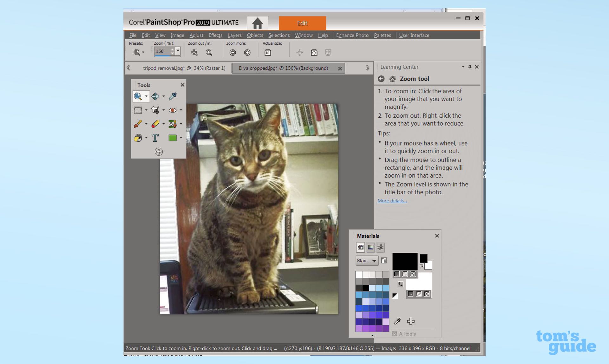Select the Paint Brush tool
Image resolution: width=609 pixels, height=364 pixels.
[x=139, y=124]
